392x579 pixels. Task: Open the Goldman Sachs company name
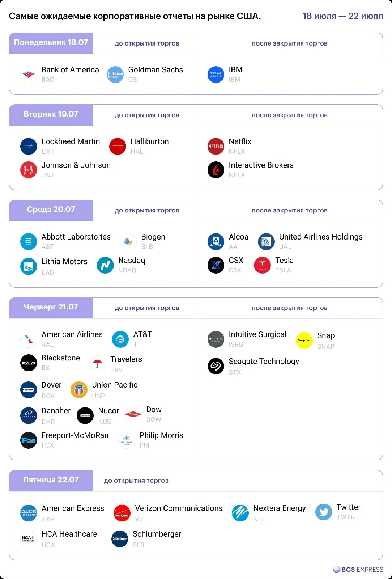coord(155,69)
